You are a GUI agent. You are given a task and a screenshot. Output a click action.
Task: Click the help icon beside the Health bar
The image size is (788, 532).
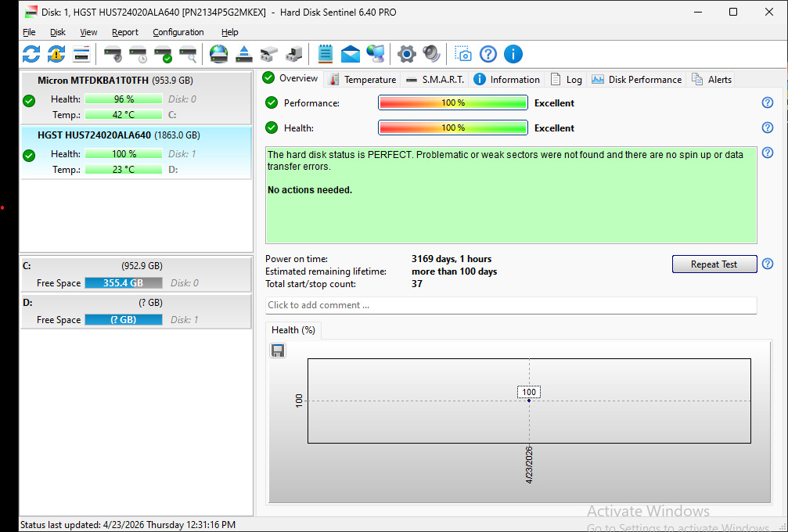tap(768, 128)
